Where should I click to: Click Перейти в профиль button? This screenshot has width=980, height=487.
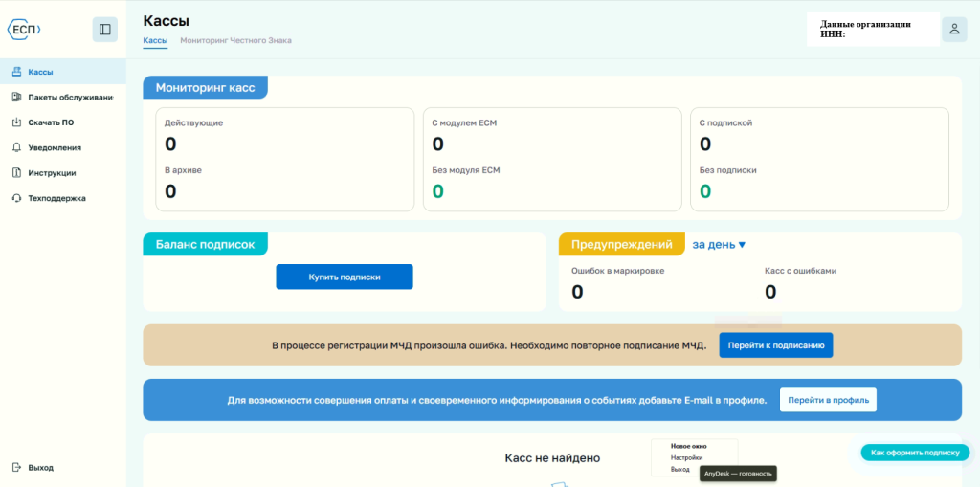tap(828, 400)
